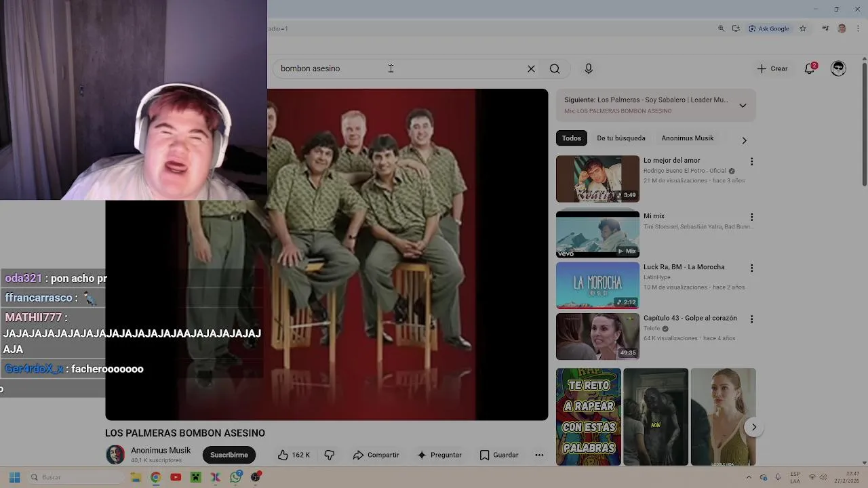Dislike the video
This screenshot has height=488, width=868.
tap(330, 455)
